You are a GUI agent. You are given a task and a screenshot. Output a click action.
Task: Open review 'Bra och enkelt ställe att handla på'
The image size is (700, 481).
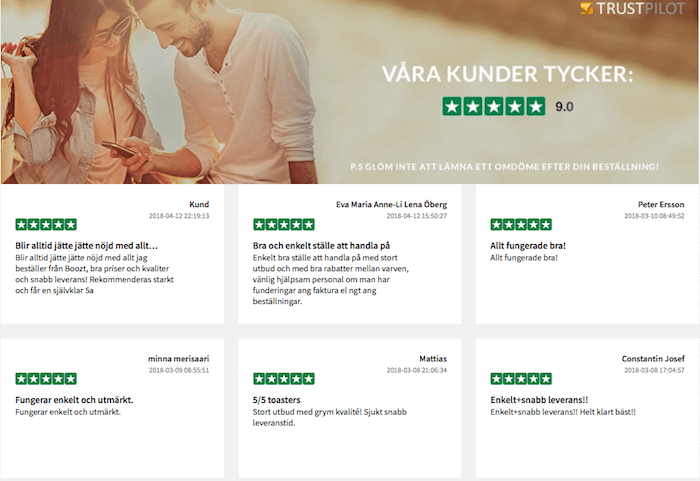pos(321,246)
